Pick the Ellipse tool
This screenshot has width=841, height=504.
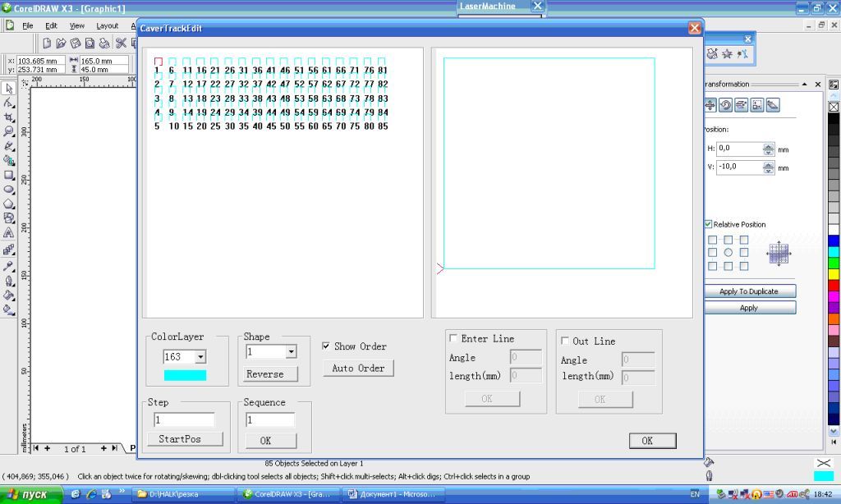pyautogui.click(x=9, y=190)
